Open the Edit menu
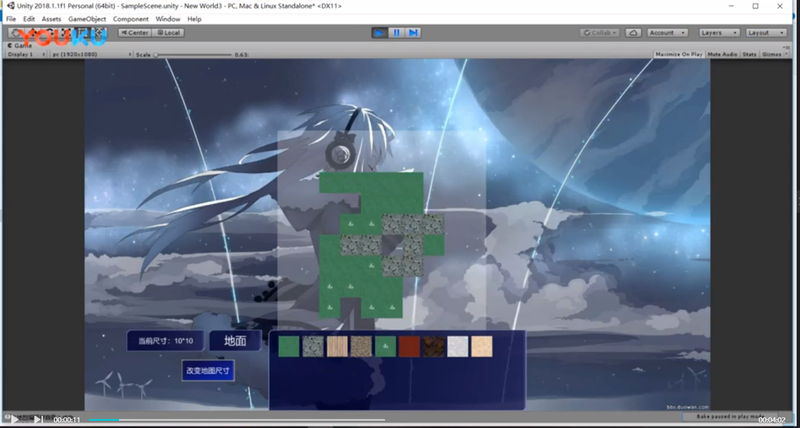The height and width of the screenshot is (428, 800). tap(29, 19)
